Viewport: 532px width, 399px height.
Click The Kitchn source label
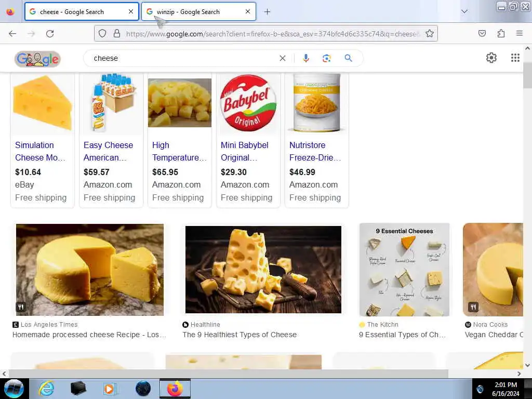(x=383, y=324)
